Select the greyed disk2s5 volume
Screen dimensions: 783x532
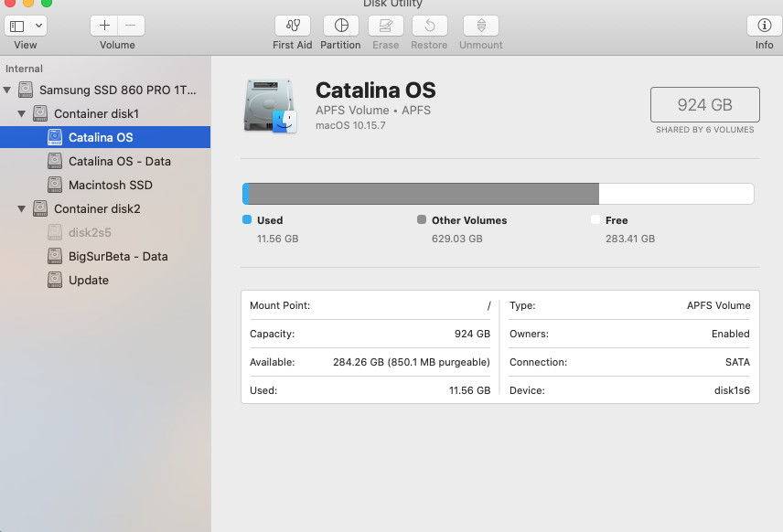[x=105, y=232]
